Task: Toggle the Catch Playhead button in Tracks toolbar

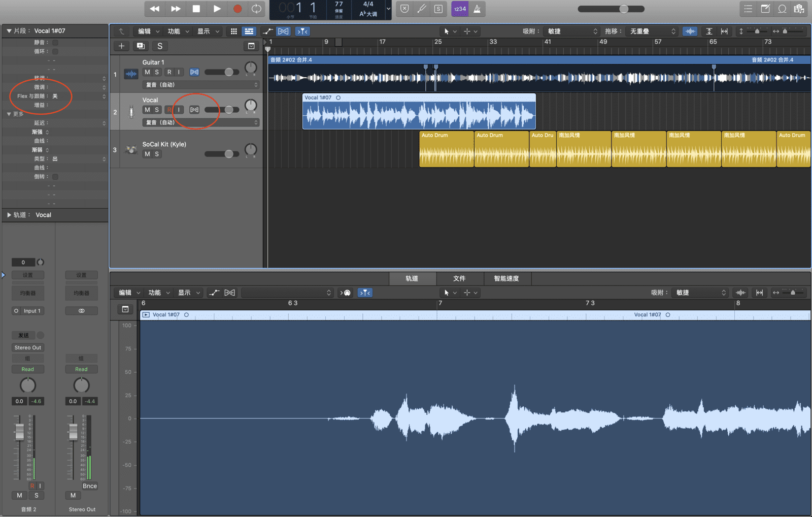Action: [302, 31]
